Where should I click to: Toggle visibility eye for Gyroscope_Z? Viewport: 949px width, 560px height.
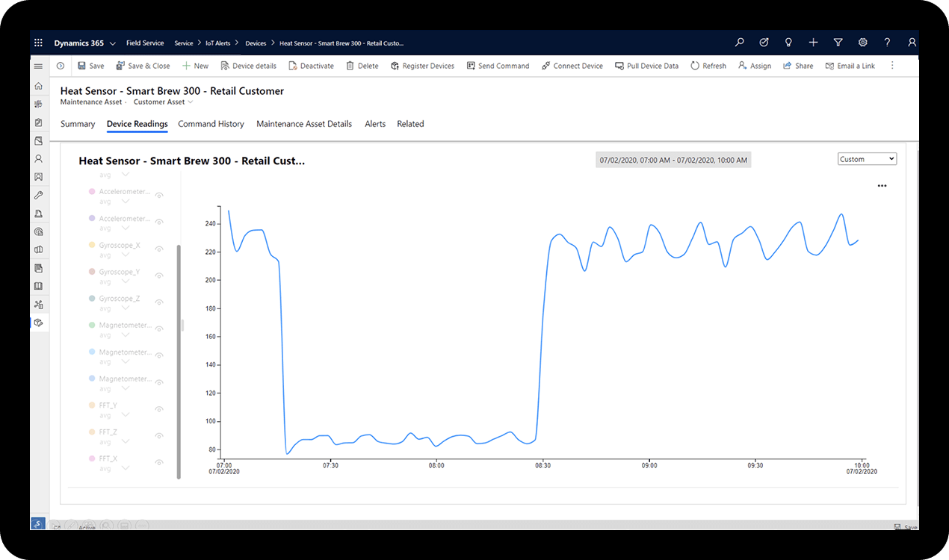[159, 302]
